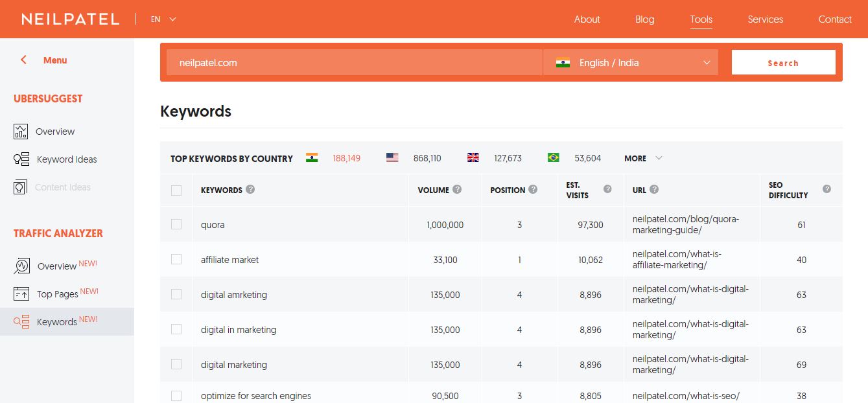Open Keywords in Traffic Analyzer sidebar
Image resolution: width=868 pixels, height=403 pixels.
(57, 322)
